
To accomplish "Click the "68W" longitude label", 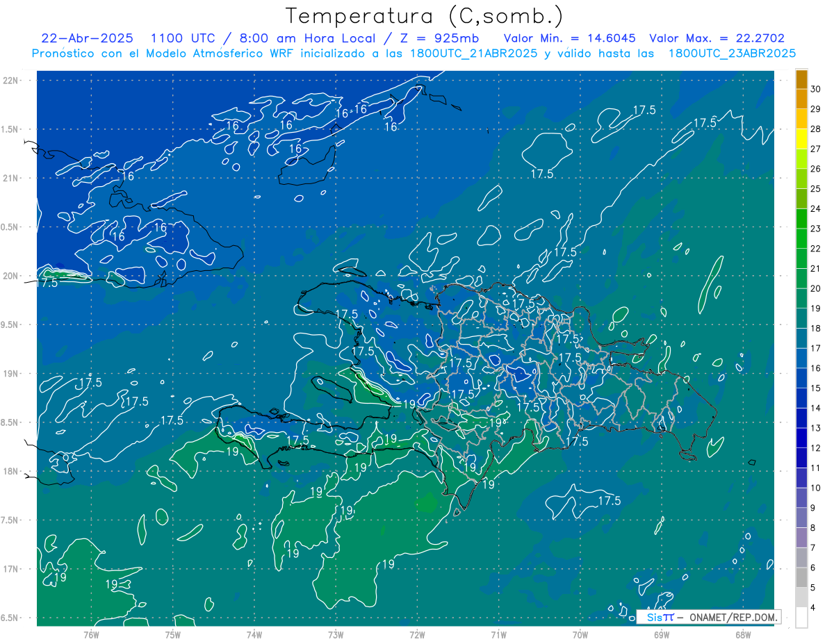I will tap(743, 634).
